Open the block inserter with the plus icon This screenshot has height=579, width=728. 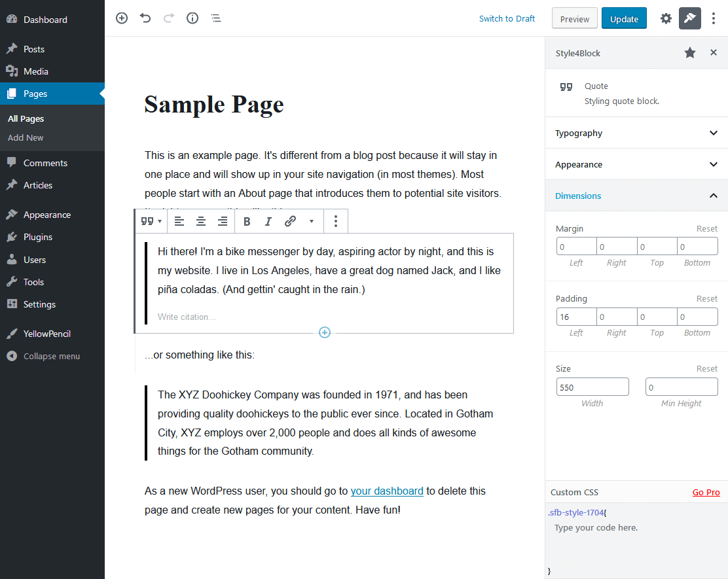tap(122, 18)
